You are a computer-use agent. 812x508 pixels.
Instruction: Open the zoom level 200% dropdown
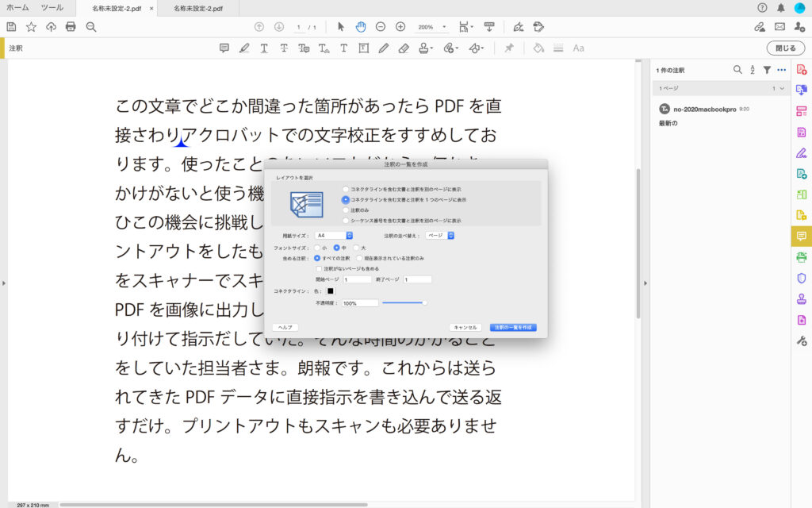(444, 27)
